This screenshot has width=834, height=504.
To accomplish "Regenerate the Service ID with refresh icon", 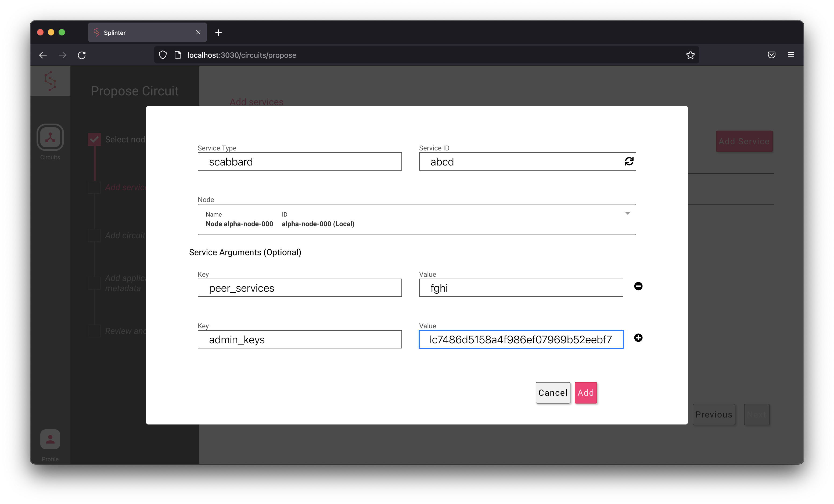I will click(629, 161).
